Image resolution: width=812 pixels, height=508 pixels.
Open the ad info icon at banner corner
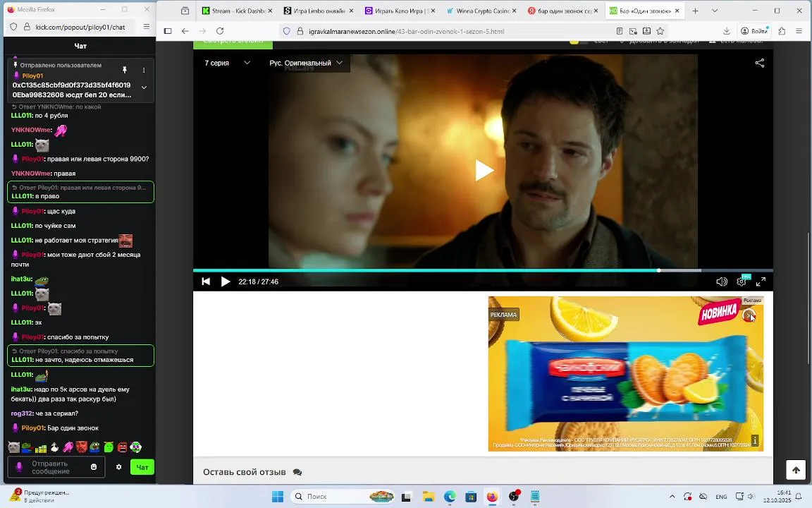755,440
